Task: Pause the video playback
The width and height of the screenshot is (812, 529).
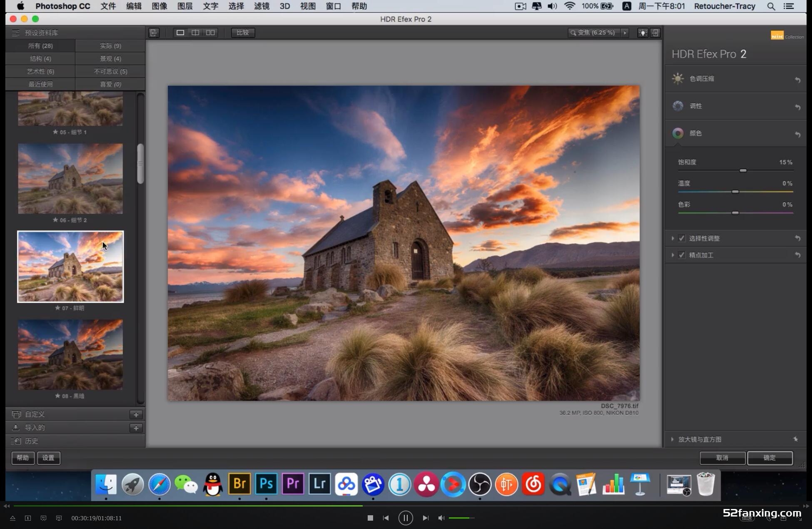Action: pos(406,518)
